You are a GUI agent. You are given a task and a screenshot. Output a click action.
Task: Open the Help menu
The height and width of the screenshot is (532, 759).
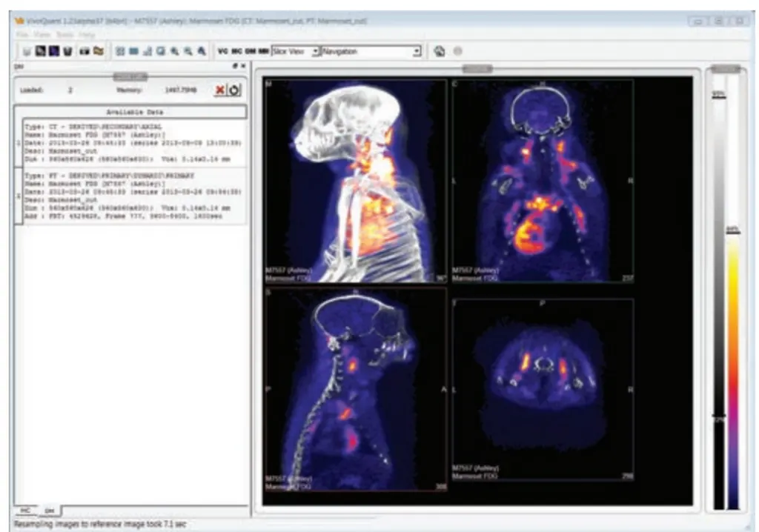87,35
